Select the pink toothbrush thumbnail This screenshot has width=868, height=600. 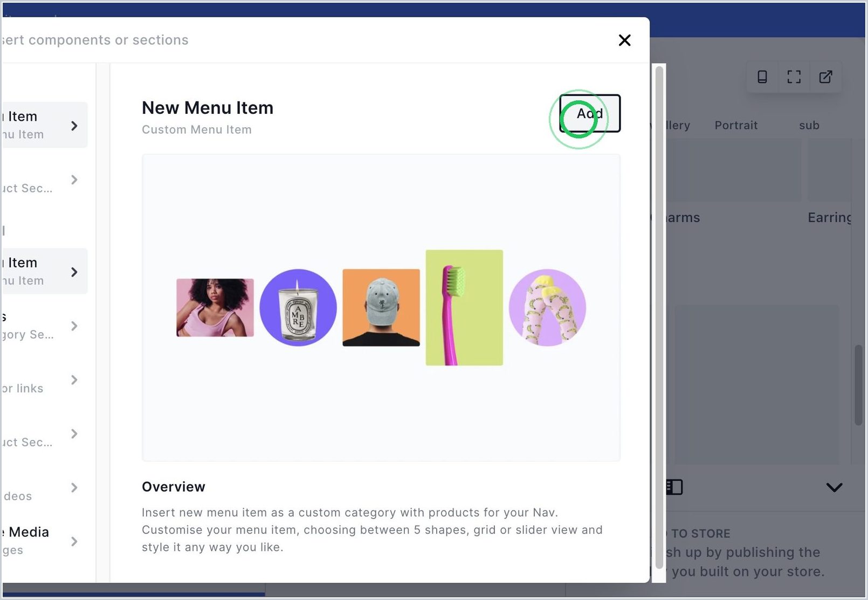click(x=464, y=307)
